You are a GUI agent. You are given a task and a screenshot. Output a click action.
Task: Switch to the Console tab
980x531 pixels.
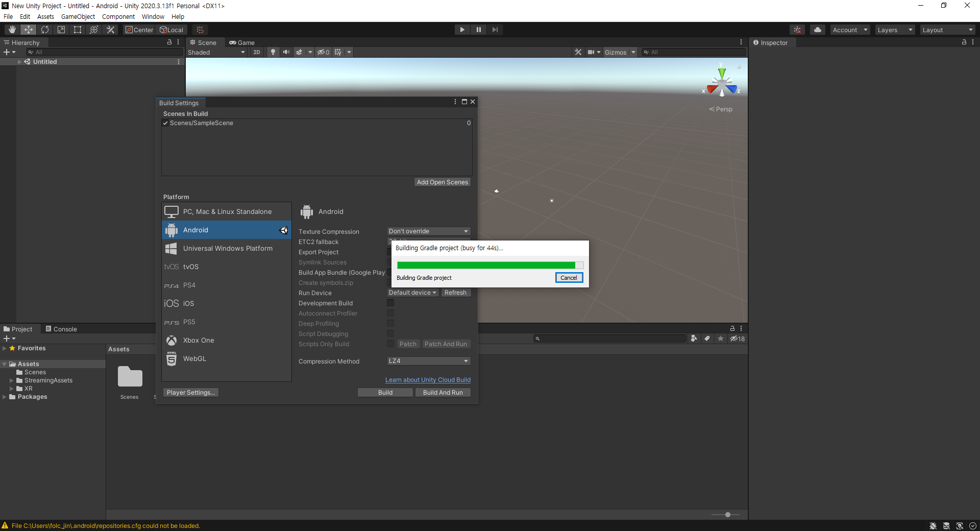[61, 329]
